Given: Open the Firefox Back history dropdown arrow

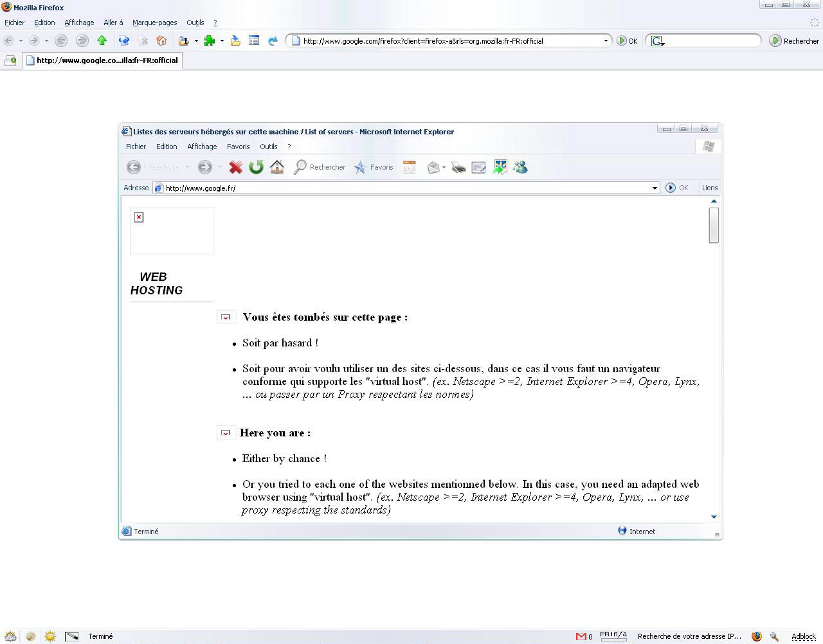Looking at the screenshot, I should click(21, 40).
